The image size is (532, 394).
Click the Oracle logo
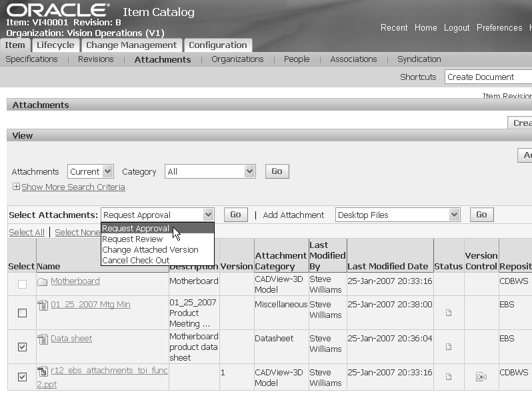pyautogui.click(x=58, y=10)
